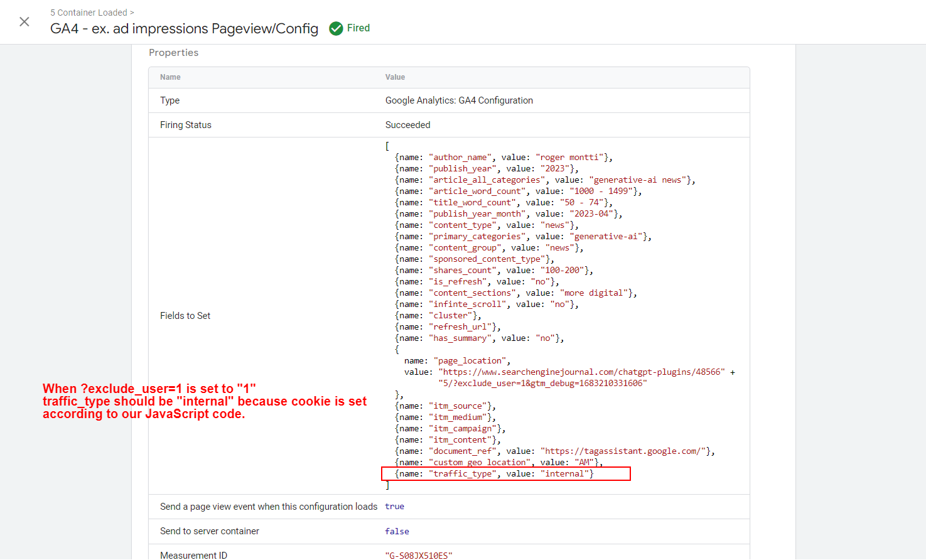Select the highlighted traffic_type internal field
The image size is (926, 560).
505,473
